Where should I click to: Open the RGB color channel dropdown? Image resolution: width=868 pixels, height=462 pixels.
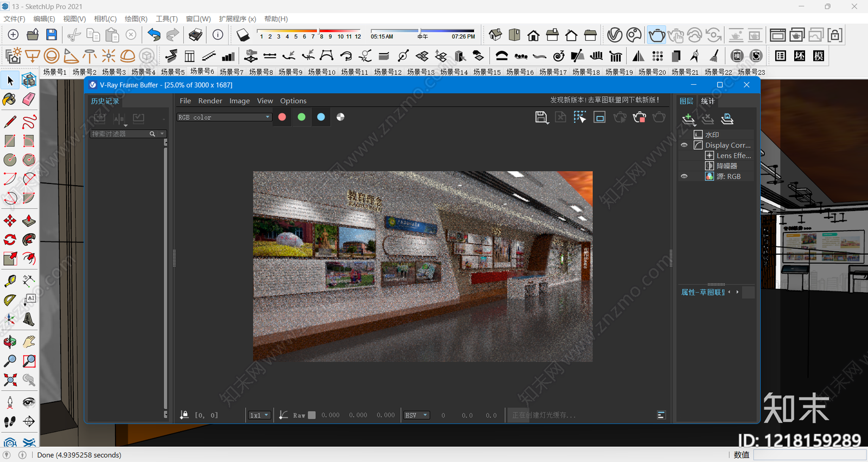pyautogui.click(x=224, y=117)
